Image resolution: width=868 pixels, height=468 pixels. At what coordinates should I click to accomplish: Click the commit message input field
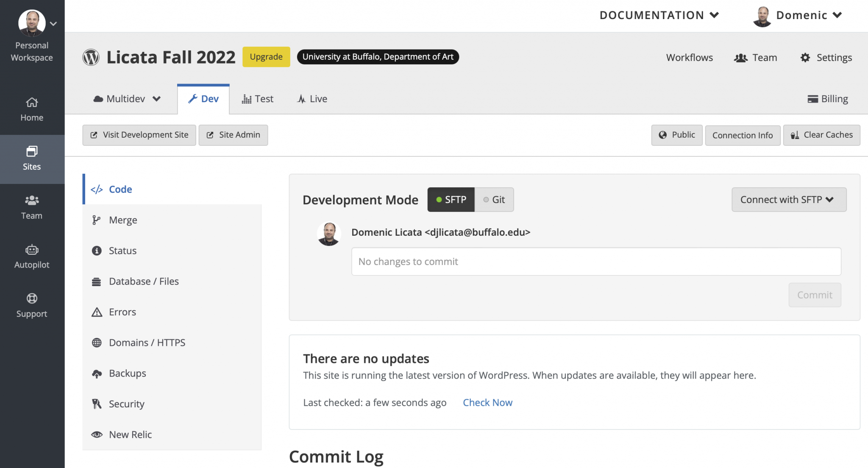(x=596, y=262)
